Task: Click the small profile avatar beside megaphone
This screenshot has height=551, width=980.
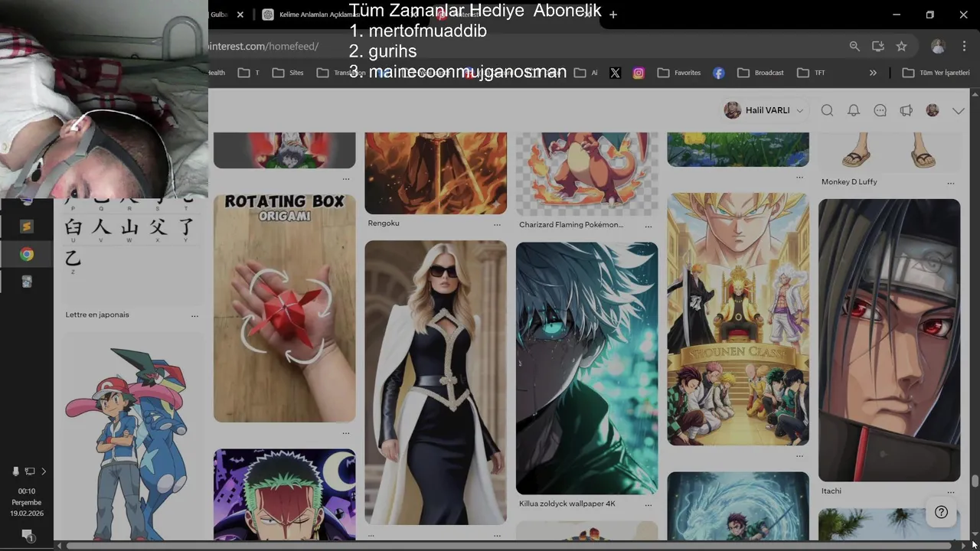Action: point(933,111)
